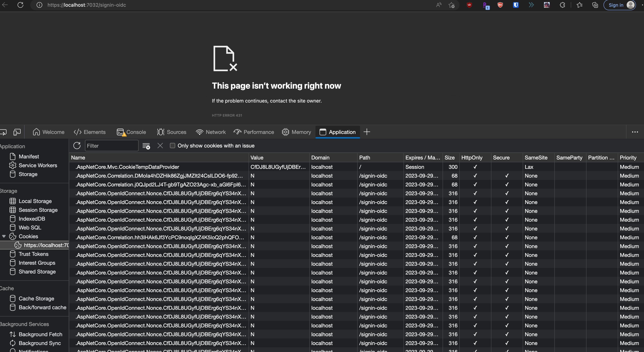Image resolution: width=644 pixels, height=352 pixels.
Task: Click the refresh cookies icon
Action: click(x=77, y=146)
